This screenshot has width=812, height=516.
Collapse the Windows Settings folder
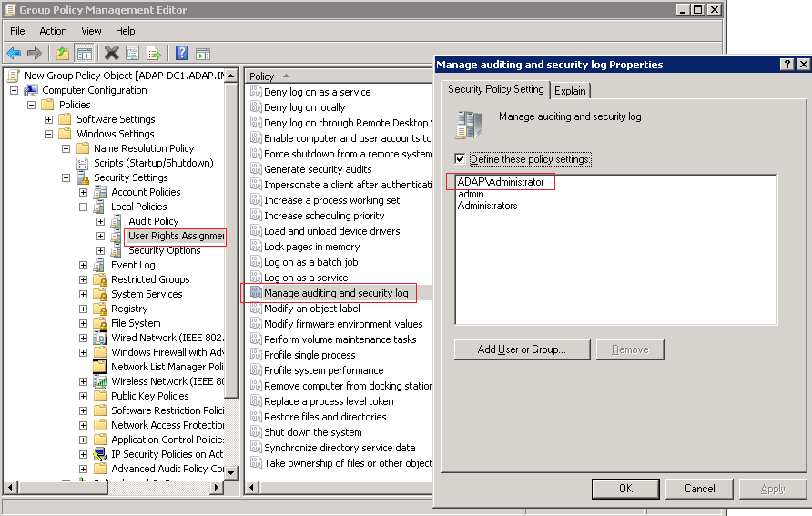[48, 134]
